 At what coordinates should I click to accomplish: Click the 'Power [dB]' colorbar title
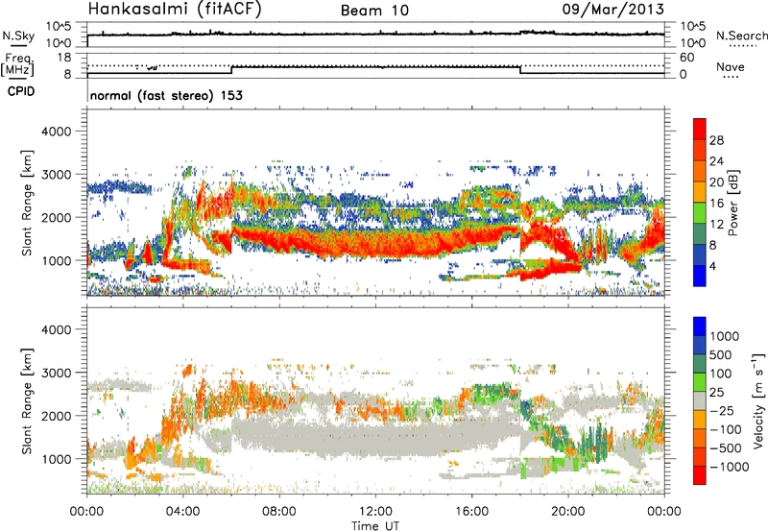pos(733,203)
